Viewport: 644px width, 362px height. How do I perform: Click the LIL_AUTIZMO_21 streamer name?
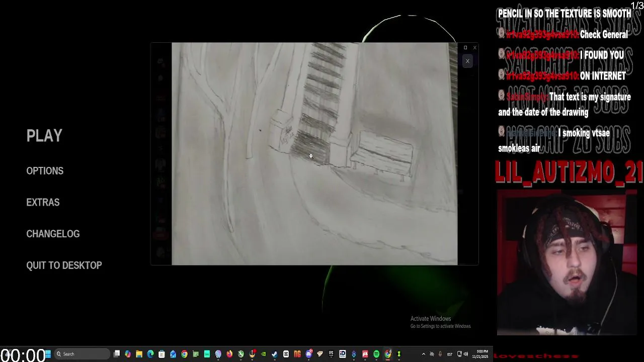(x=569, y=171)
